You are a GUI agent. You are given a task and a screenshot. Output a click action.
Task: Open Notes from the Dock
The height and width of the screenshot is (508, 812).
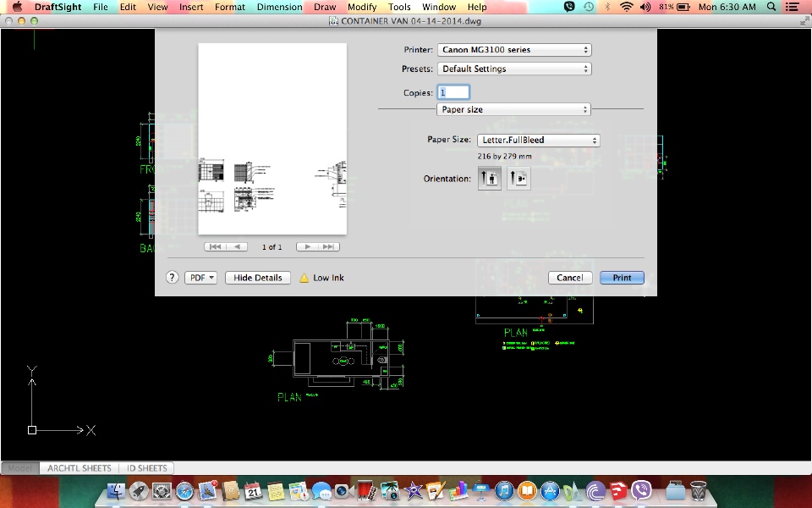(x=276, y=490)
